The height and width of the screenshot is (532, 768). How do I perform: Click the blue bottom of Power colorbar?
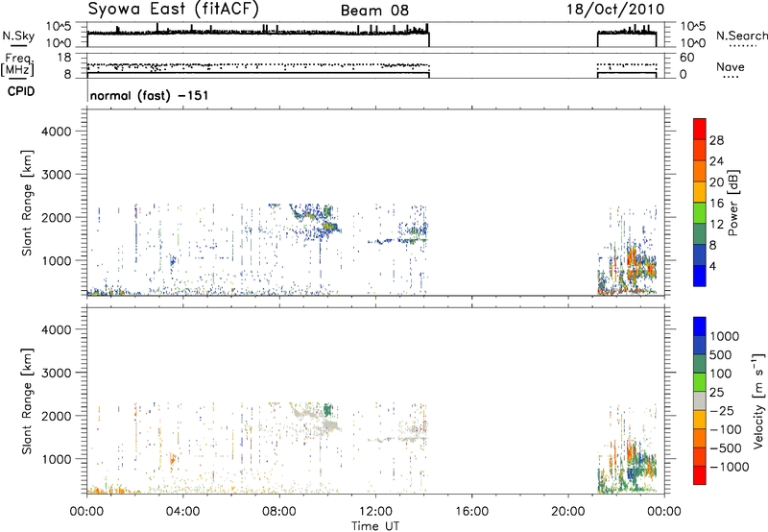tap(700, 276)
